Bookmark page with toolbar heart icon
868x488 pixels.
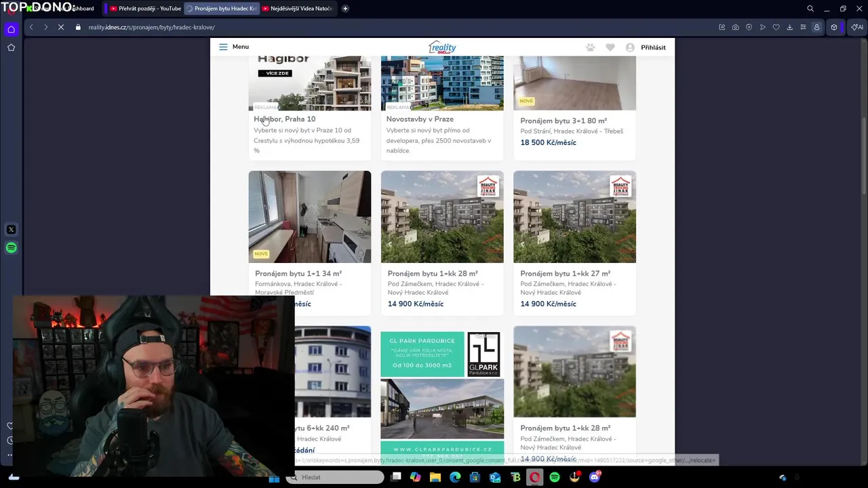[776, 27]
